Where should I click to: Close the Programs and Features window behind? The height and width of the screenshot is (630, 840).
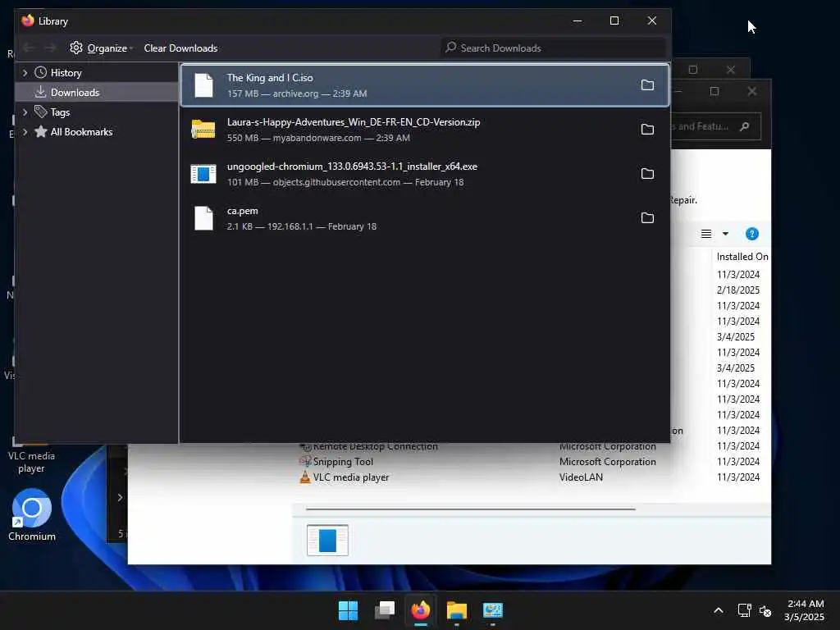pyautogui.click(x=752, y=92)
